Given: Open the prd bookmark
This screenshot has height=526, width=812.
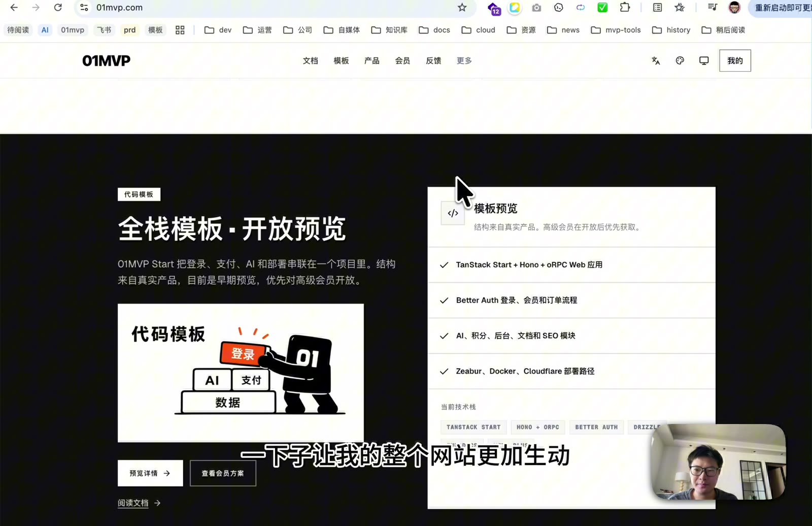Looking at the screenshot, I should [129, 30].
